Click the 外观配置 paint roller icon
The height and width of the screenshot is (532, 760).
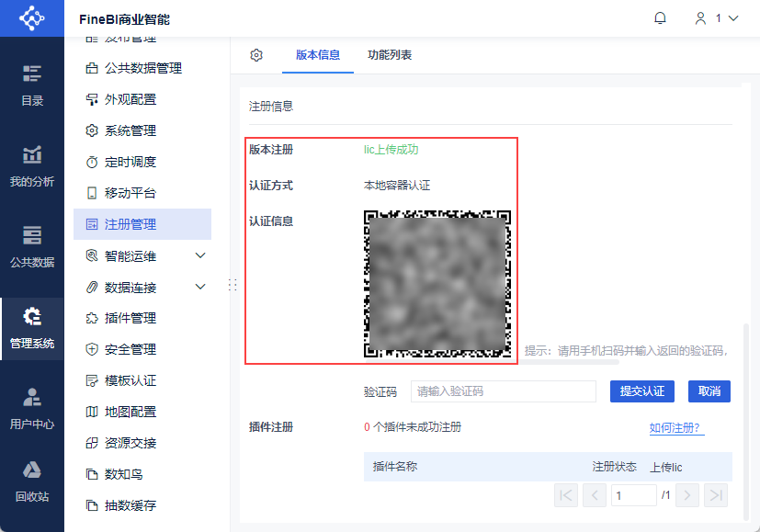click(92, 99)
